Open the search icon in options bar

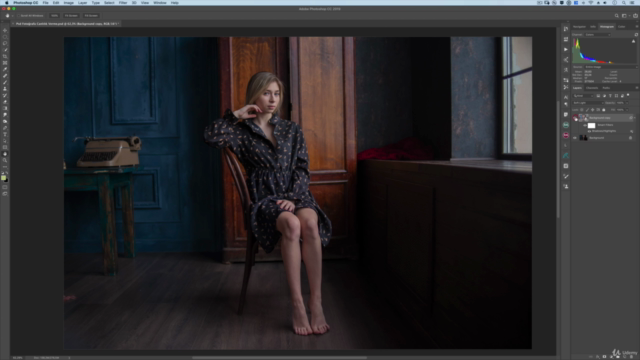(x=617, y=16)
